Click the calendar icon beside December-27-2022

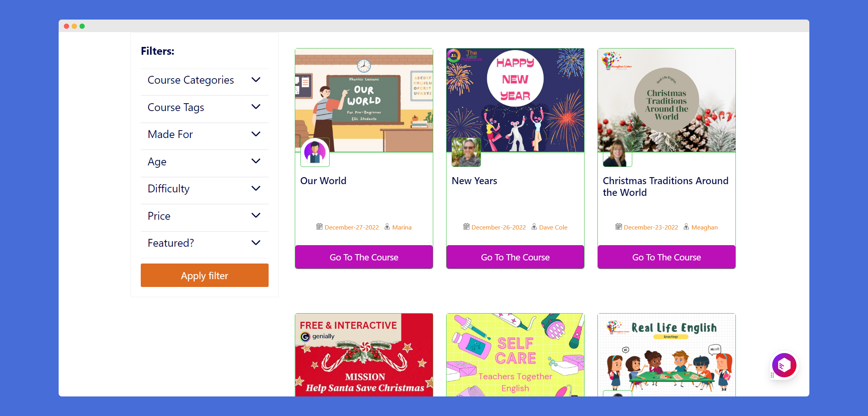(x=319, y=227)
